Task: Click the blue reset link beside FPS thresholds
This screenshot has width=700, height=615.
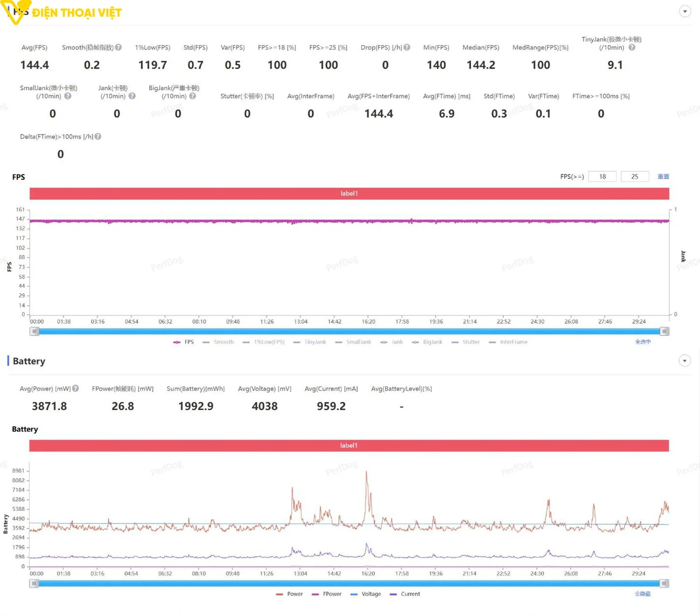Action: point(663,177)
